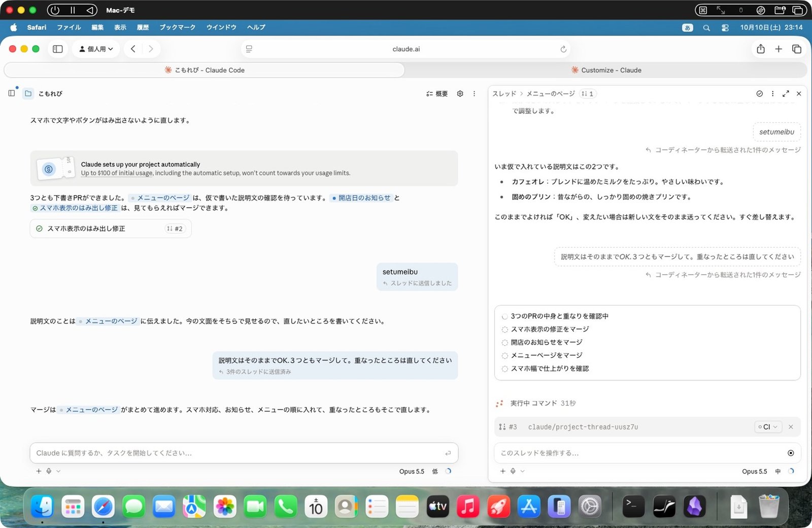Expand voice options chevron in thread panel

(x=523, y=471)
